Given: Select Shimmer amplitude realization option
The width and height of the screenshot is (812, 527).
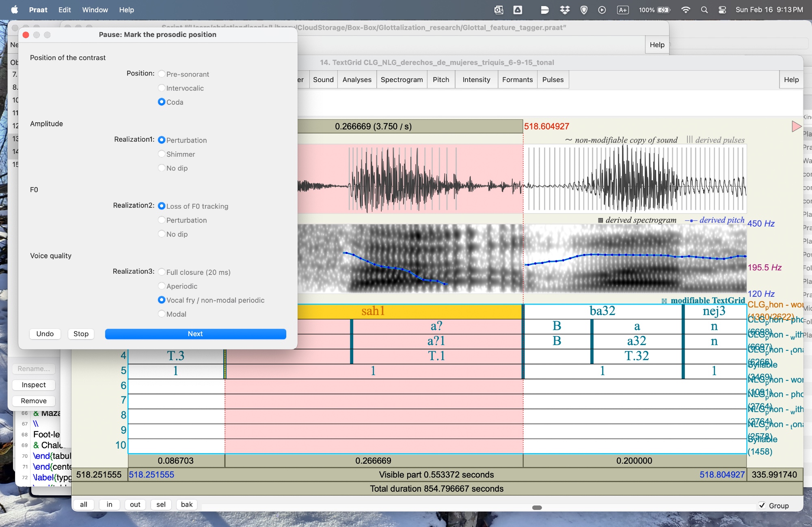Looking at the screenshot, I should [x=162, y=154].
